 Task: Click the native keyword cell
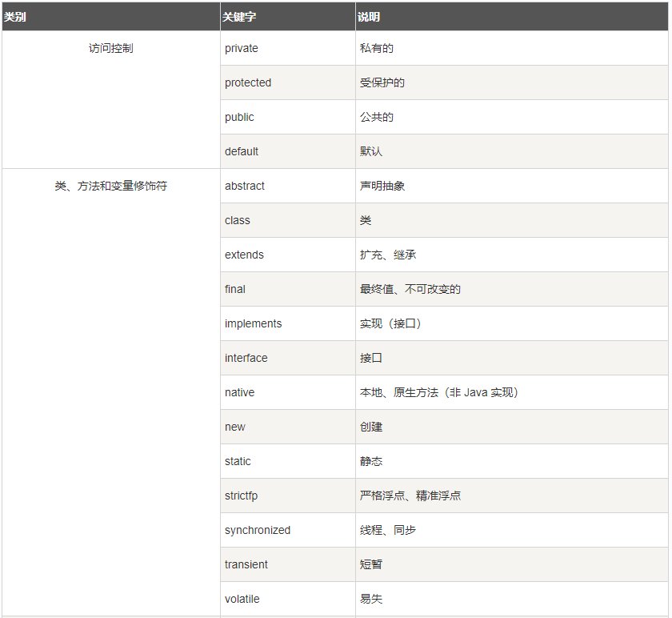[287, 392]
